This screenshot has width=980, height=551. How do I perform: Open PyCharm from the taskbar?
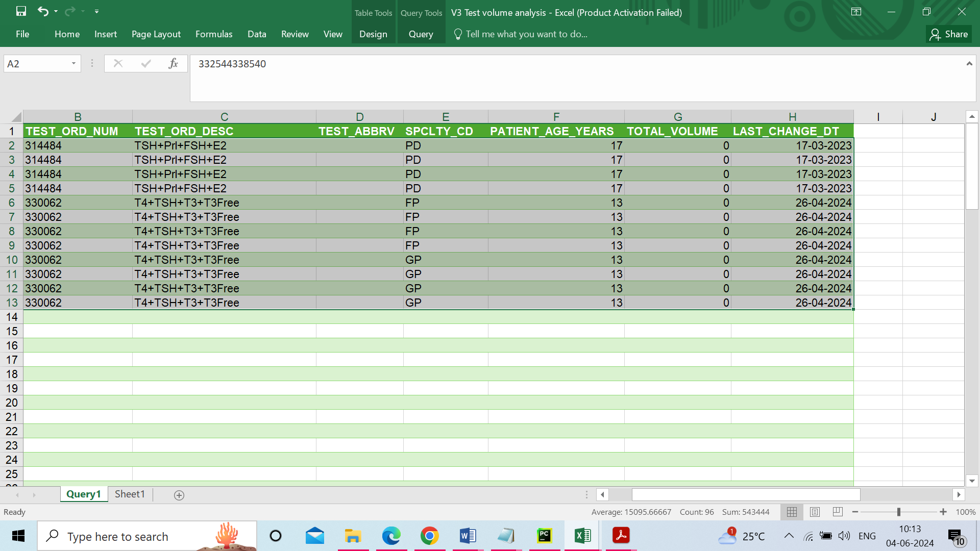(544, 536)
